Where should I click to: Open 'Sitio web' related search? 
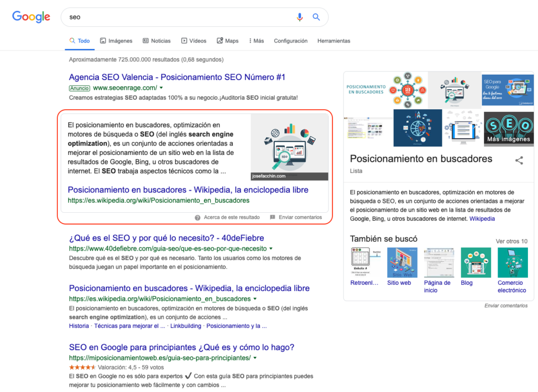[x=402, y=267]
